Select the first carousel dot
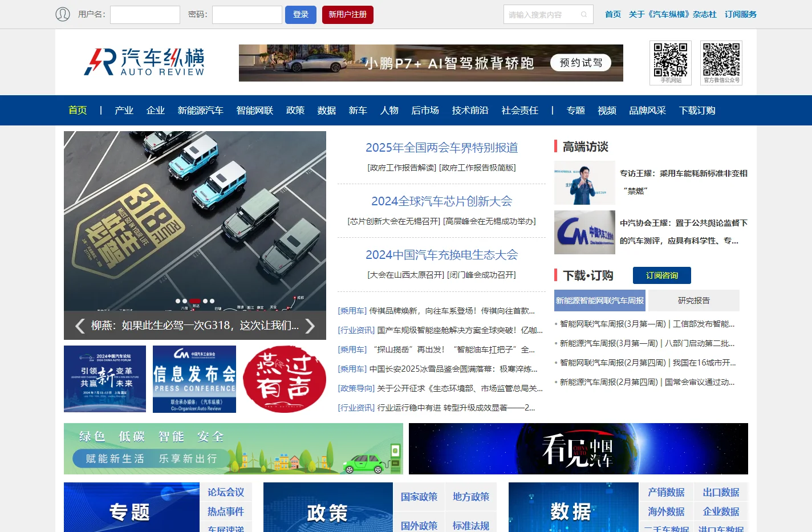Screen dimensions: 812x532 coord(177,301)
